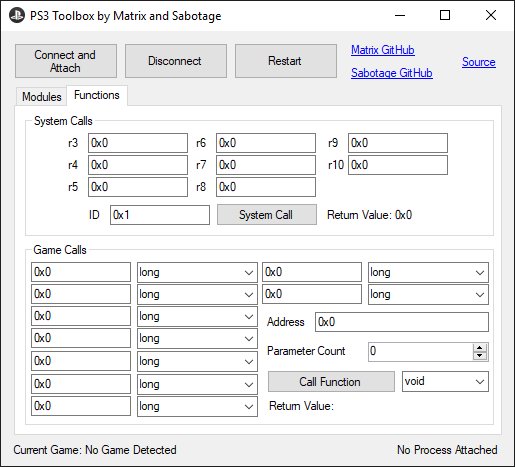The height and width of the screenshot is (467, 515).
Task: Focus the r3 register field
Action: pos(138,143)
